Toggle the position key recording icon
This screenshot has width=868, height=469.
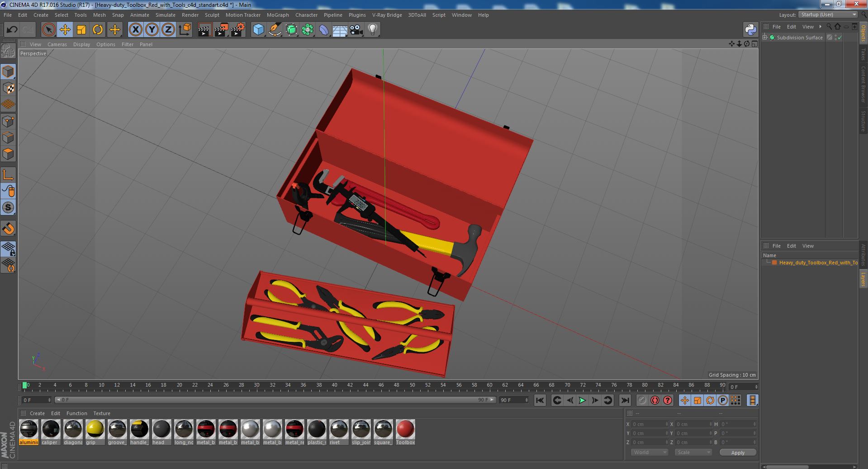685,400
